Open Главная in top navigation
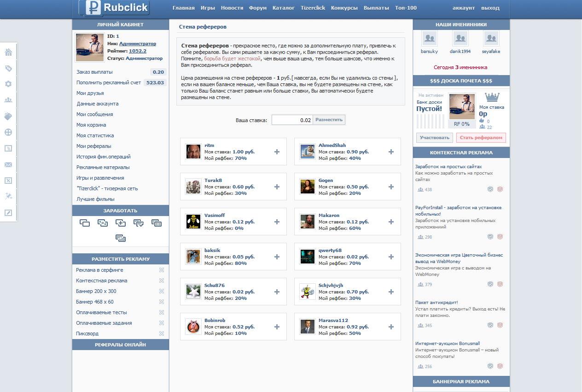The image size is (582, 392). pyautogui.click(x=183, y=8)
